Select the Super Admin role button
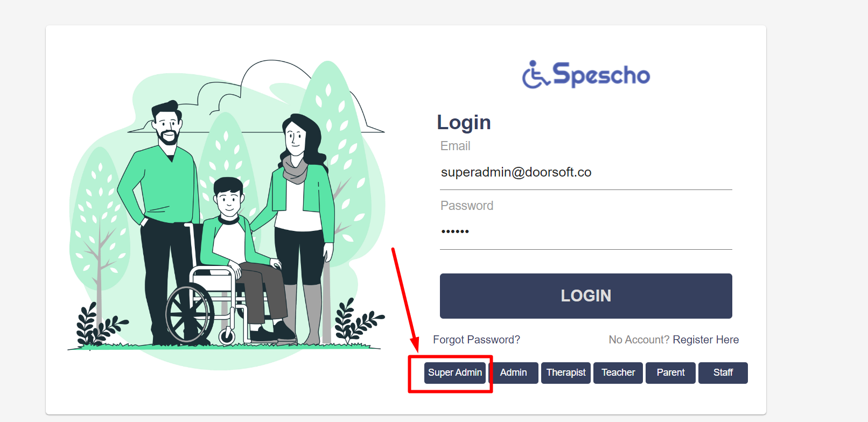 tap(455, 373)
